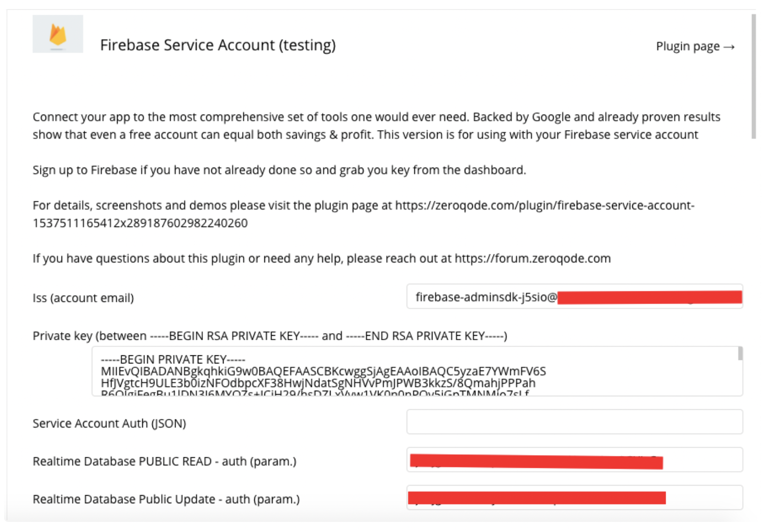Viewport: 762px width, 532px height.
Task: Click the "Sign up to Firebase" sentence
Action: [x=279, y=170]
